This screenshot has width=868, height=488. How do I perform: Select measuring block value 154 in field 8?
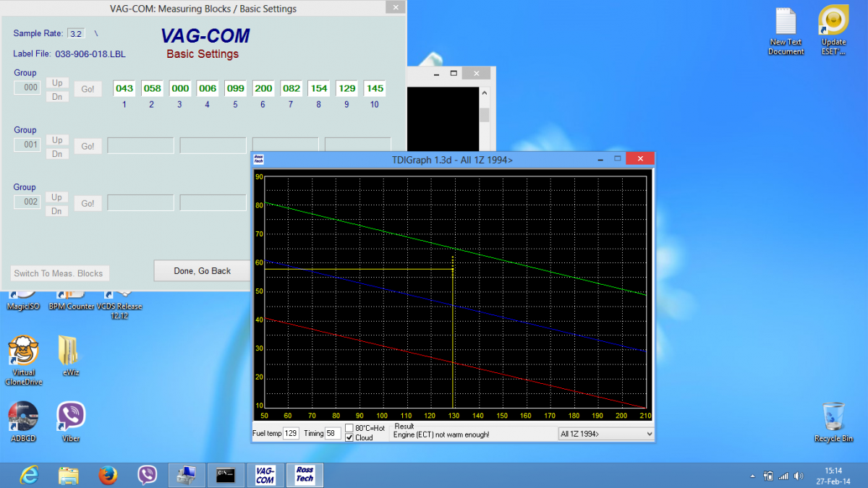coord(319,88)
